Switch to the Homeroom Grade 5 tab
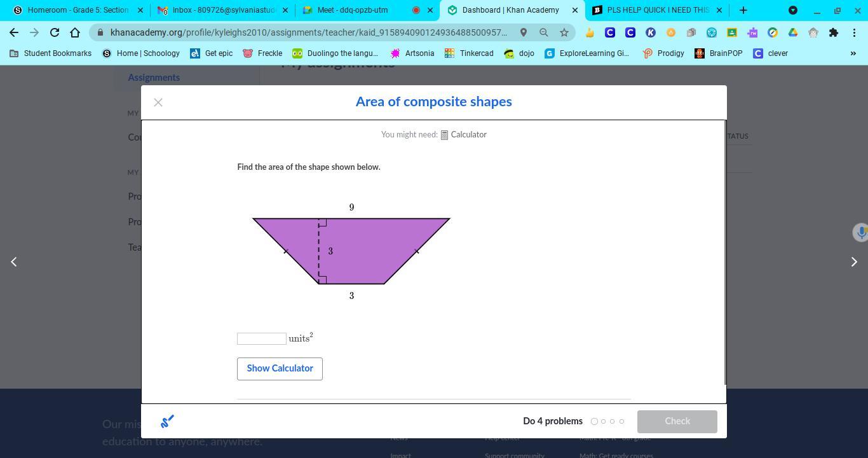 tap(78, 10)
